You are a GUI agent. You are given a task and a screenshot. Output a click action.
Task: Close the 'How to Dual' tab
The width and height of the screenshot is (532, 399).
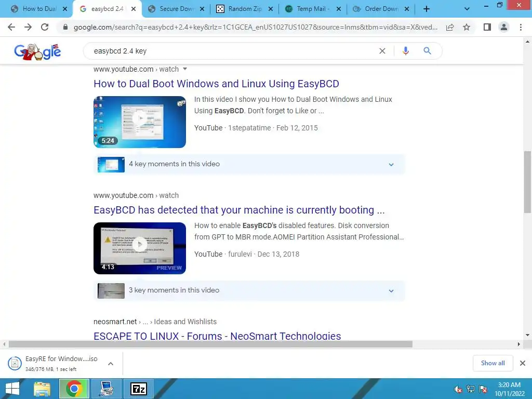(65, 9)
